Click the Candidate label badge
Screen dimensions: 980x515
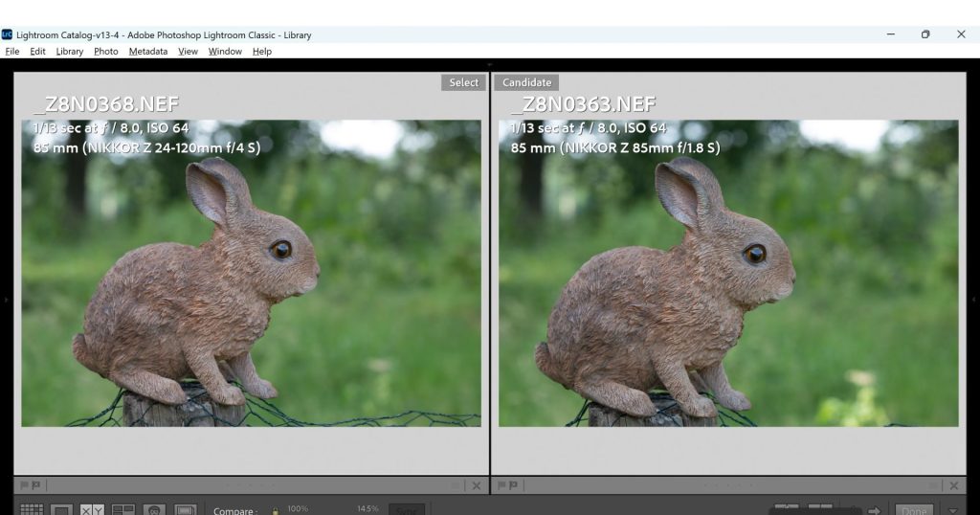[x=526, y=82]
